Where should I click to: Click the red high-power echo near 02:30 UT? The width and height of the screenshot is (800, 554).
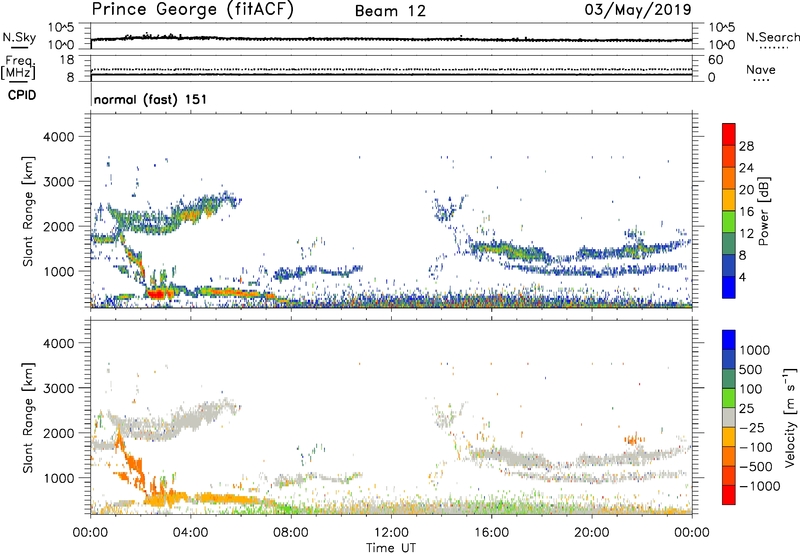(x=156, y=293)
